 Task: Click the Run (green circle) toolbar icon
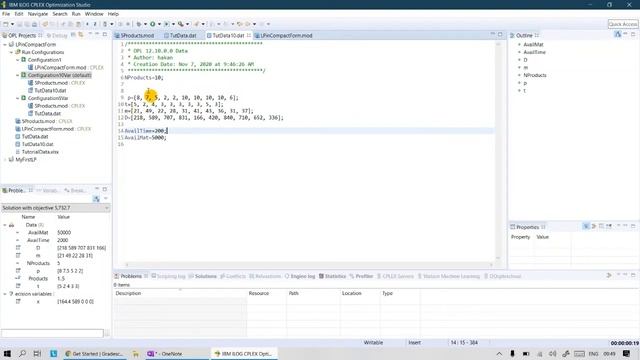pos(153,24)
